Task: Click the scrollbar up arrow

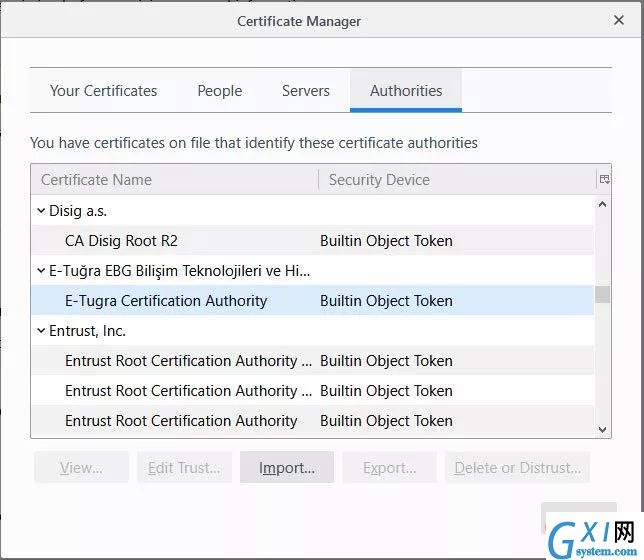Action: point(603,204)
